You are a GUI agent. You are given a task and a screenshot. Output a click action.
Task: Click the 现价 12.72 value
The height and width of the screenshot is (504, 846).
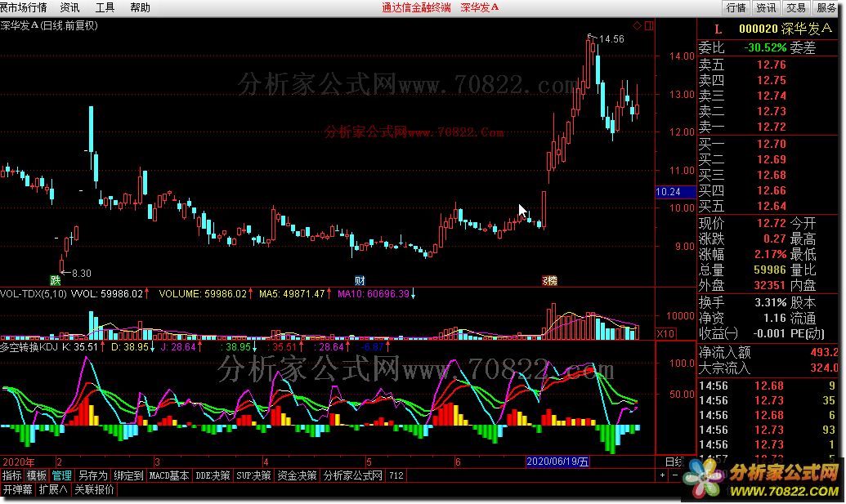(x=771, y=223)
